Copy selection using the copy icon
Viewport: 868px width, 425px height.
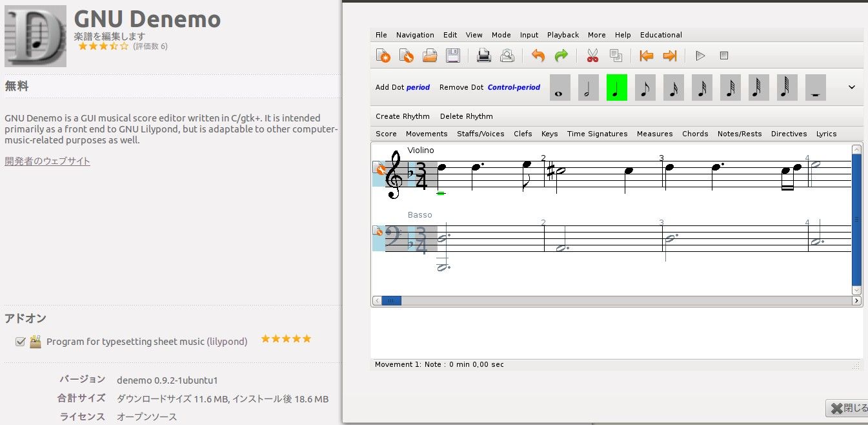(616, 56)
